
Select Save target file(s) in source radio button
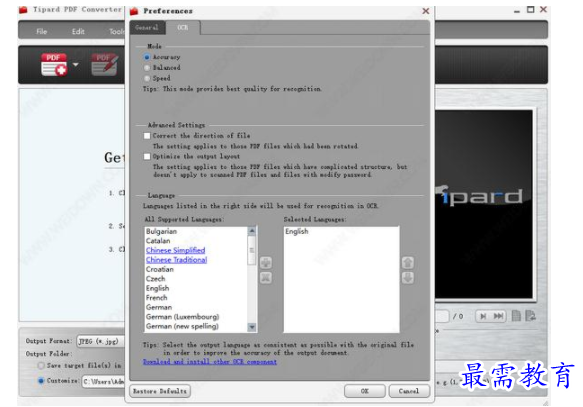coord(41,365)
